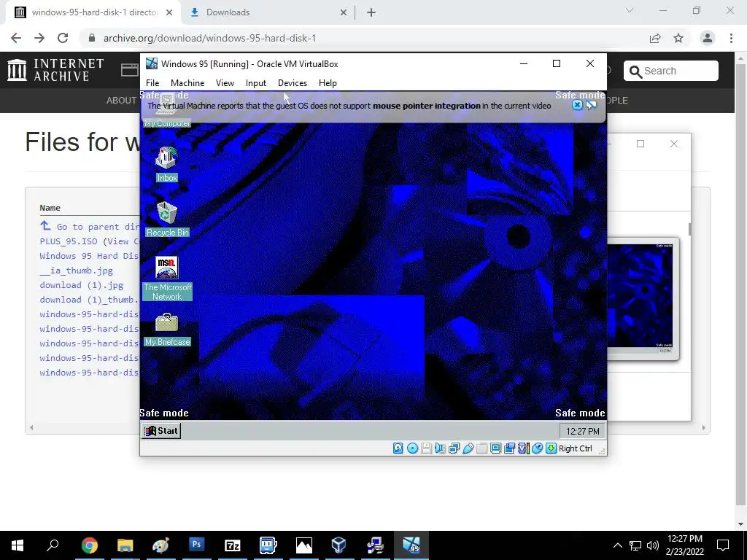Open File Explorer from the host taskbar

[x=125, y=545]
